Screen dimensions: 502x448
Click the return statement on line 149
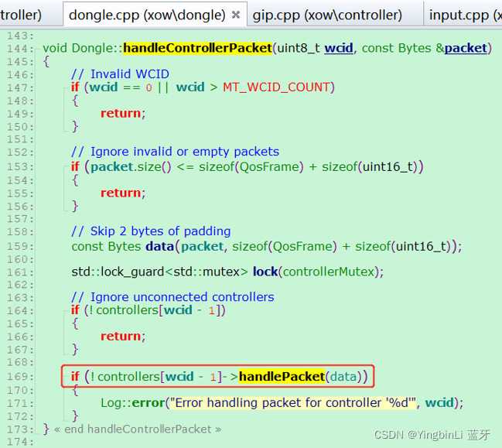point(121,113)
